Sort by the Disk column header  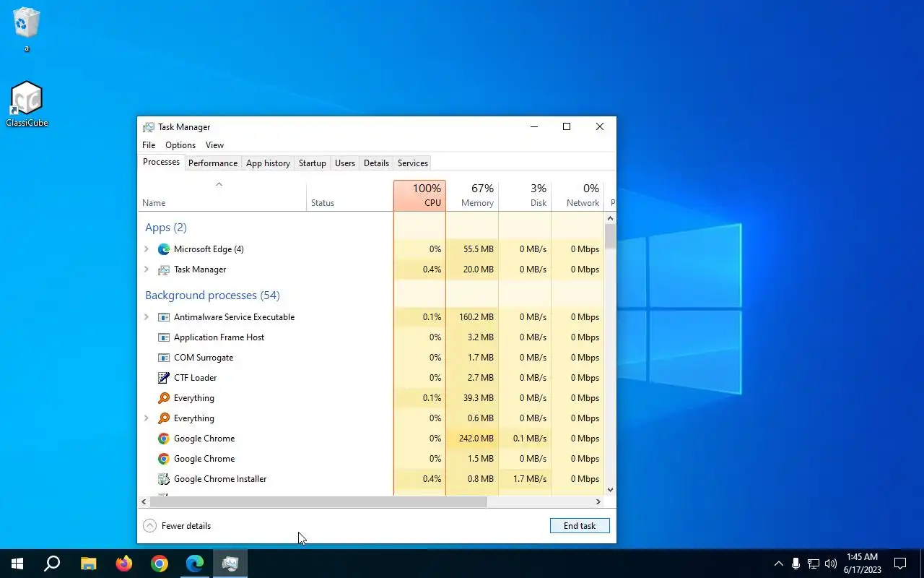pyautogui.click(x=525, y=196)
